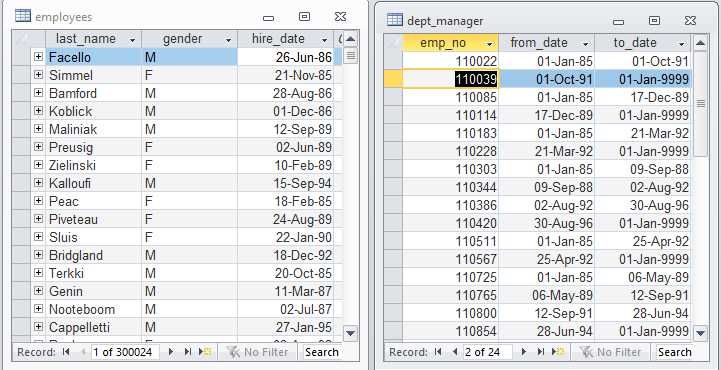The height and width of the screenshot is (370, 721).
Task: Expand the Terkki row subdatasheet
Action: tap(38, 273)
